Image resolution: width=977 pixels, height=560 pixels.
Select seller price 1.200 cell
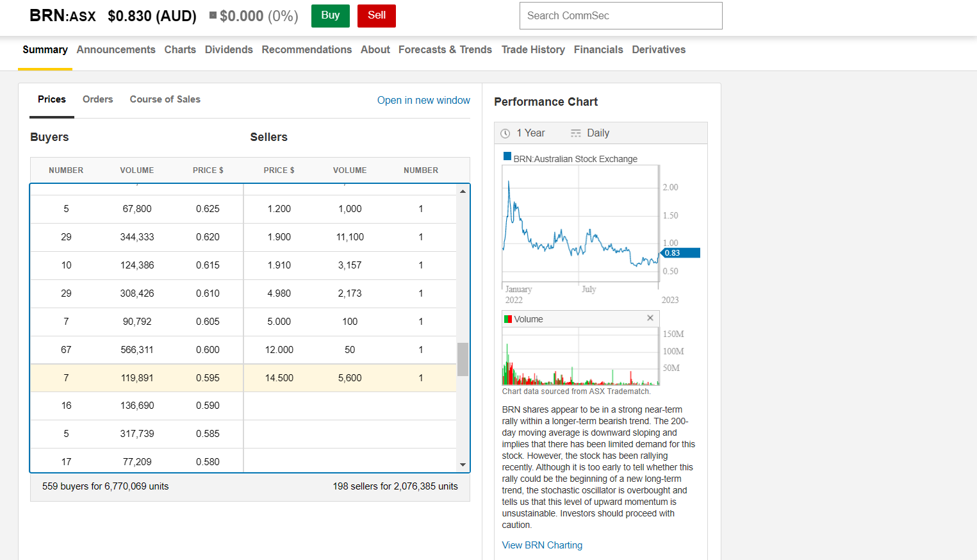click(279, 209)
